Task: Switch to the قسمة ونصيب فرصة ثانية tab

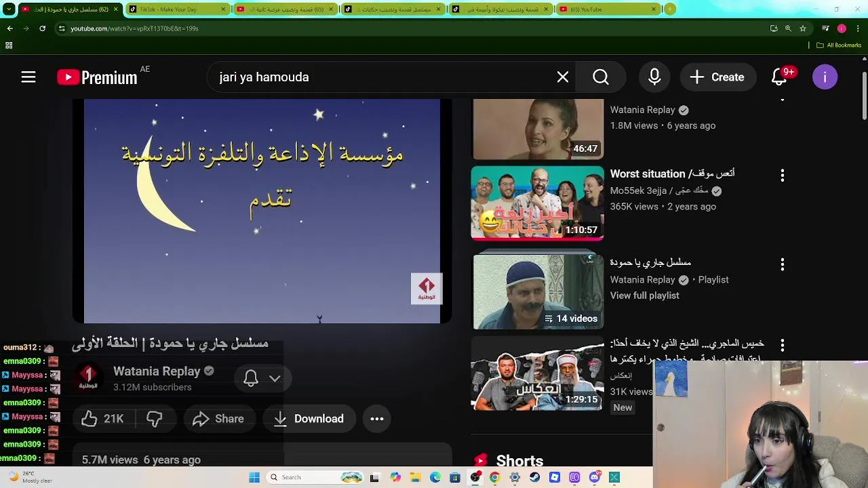Action: (285, 9)
